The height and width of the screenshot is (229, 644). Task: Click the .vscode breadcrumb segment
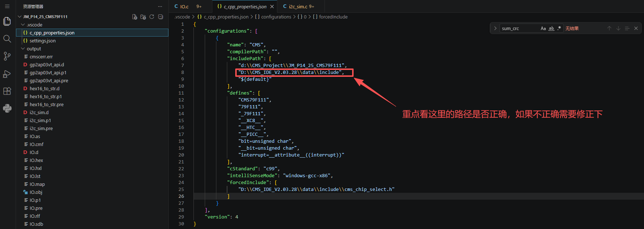point(182,17)
